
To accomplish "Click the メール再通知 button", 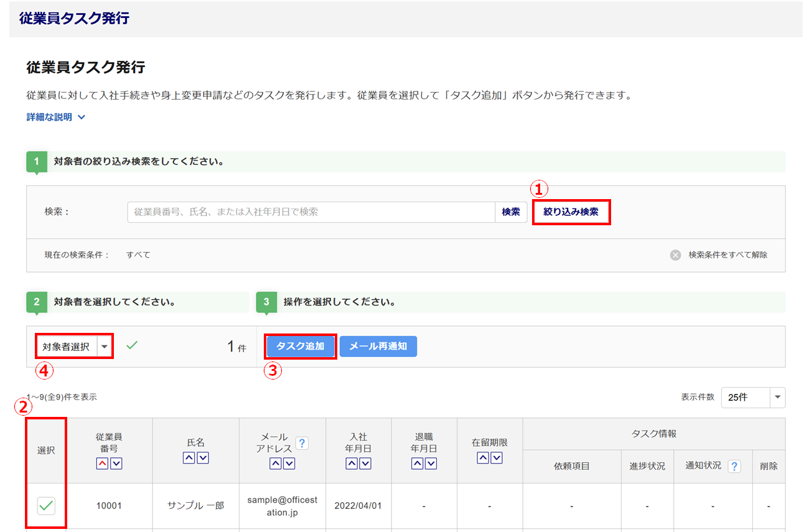I will 378,347.
